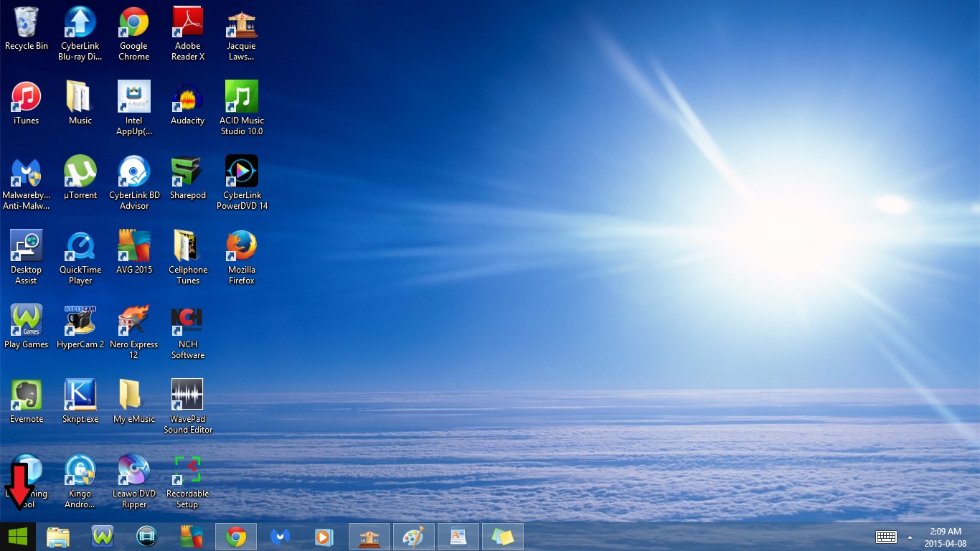Open the Windows Start button
Viewport: 980px width, 551px height.
pos(17,537)
